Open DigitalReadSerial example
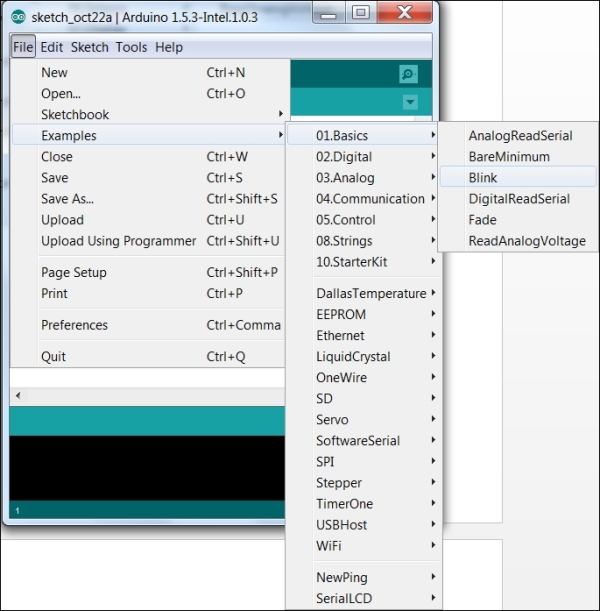Image resolution: width=600 pixels, height=611 pixels. [518, 199]
